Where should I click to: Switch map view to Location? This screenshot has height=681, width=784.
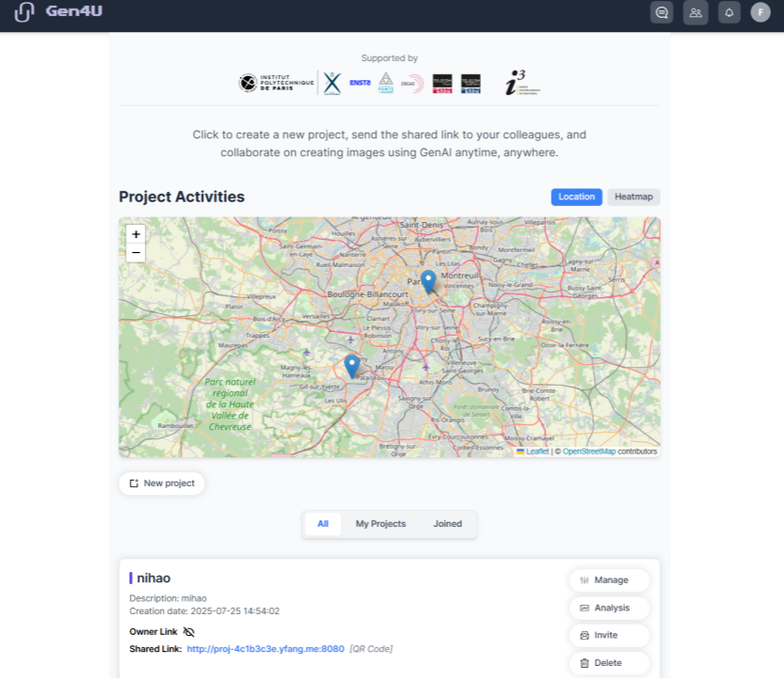coord(577,197)
